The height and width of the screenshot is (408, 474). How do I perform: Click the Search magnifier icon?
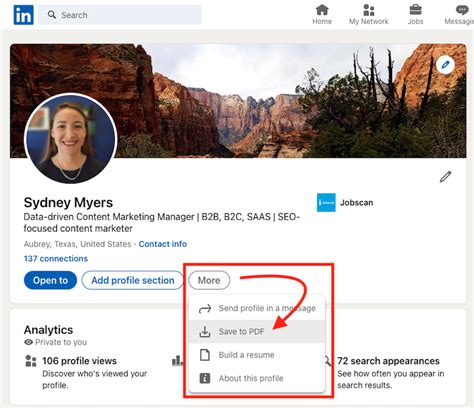click(52, 15)
